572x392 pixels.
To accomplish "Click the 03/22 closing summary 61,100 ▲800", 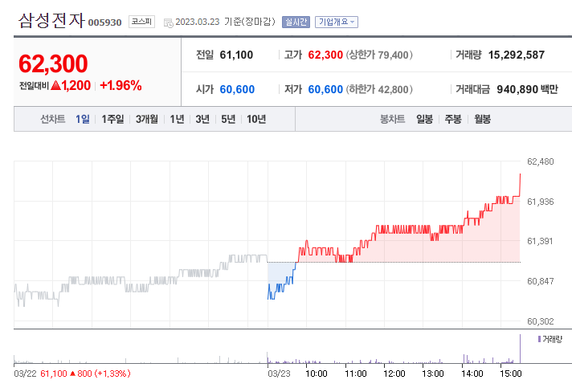I will click(x=85, y=374).
